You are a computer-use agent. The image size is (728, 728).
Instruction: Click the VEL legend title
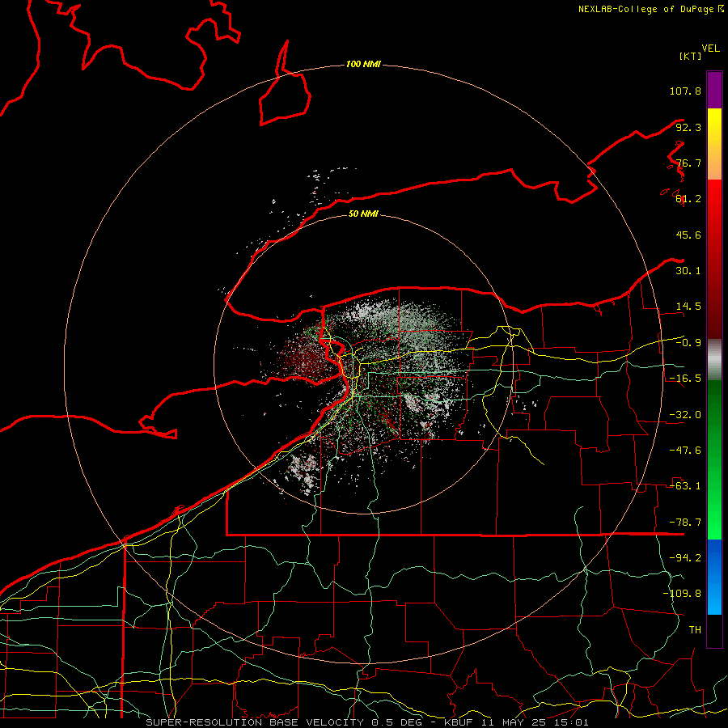pos(711,48)
